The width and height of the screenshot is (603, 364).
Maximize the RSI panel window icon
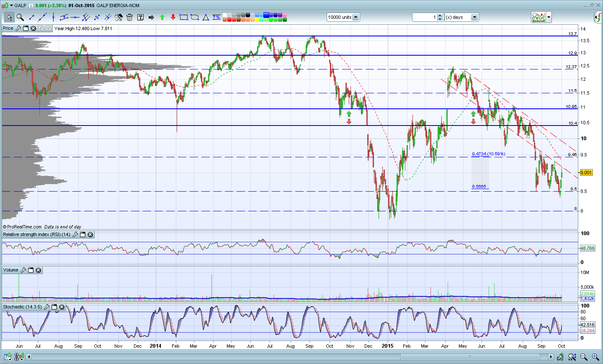coord(82,235)
